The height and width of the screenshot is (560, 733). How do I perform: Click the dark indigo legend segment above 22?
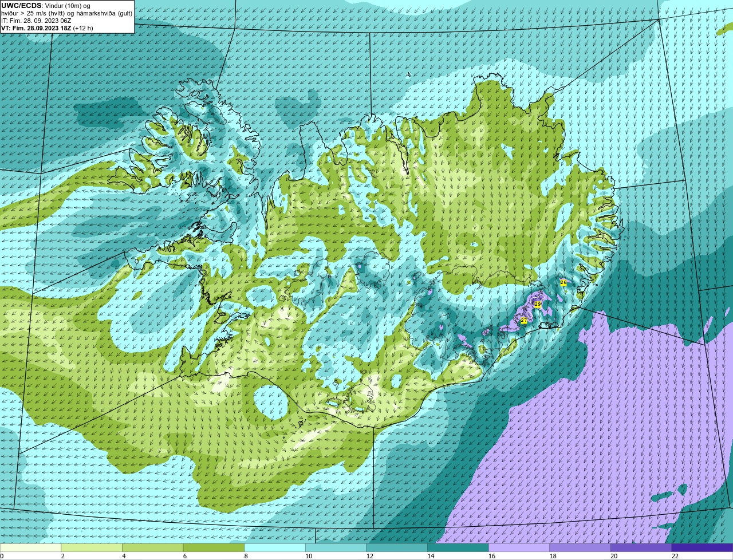point(703,547)
